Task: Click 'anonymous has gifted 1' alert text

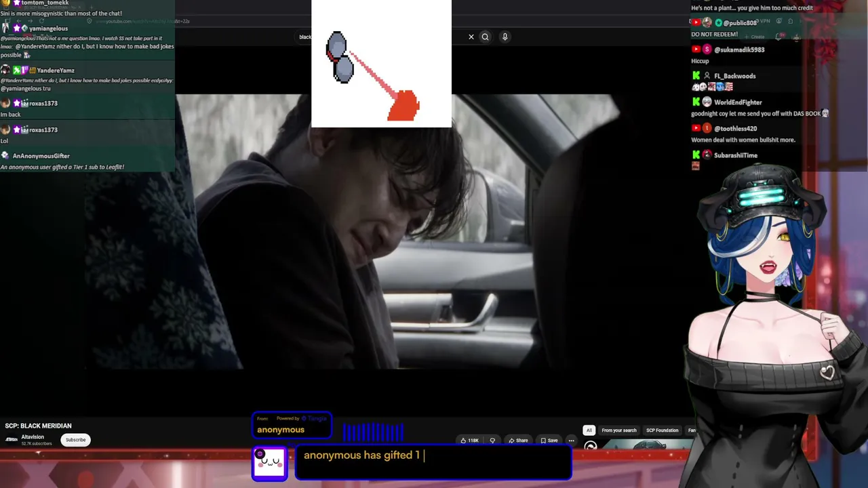Action: pyautogui.click(x=362, y=455)
